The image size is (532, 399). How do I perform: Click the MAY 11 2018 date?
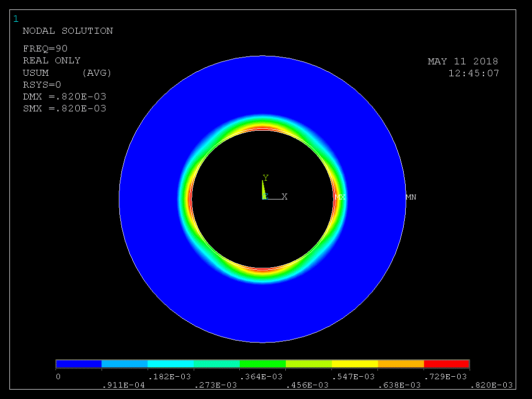pos(463,61)
